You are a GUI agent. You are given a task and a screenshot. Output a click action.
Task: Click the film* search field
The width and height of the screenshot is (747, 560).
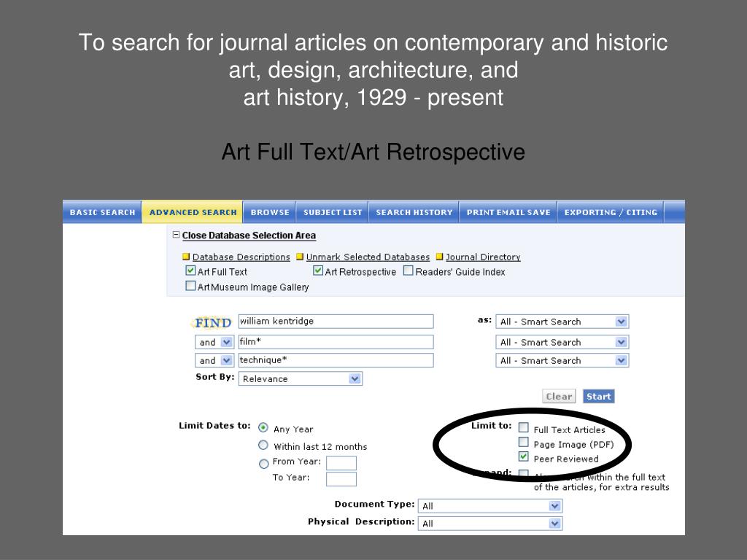tap(336, 342)
